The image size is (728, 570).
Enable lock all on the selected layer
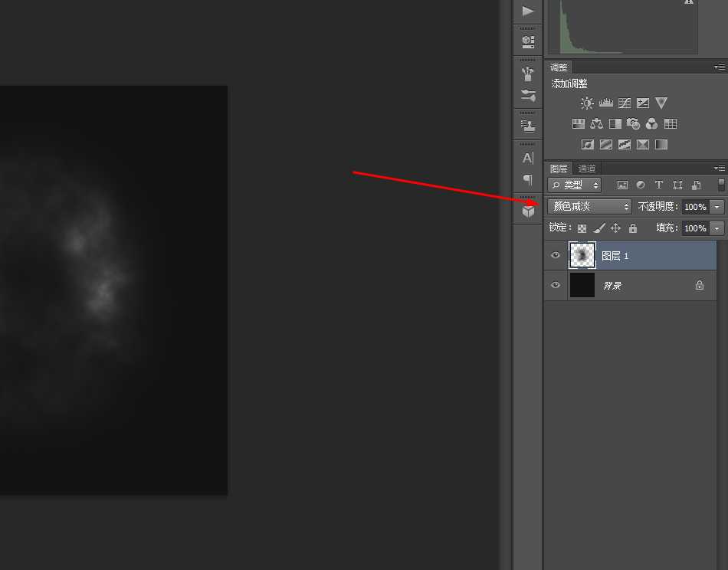[632, 228]
